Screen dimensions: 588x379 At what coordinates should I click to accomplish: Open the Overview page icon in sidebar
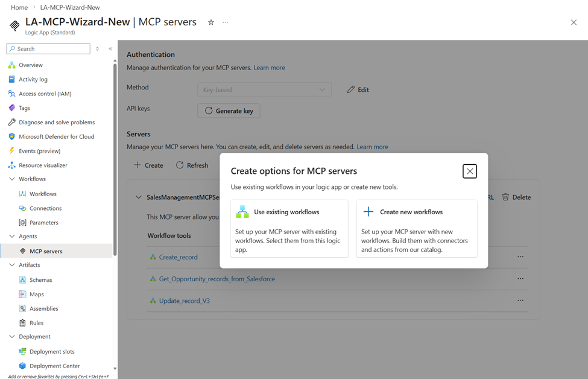click(x=11, y=65)
